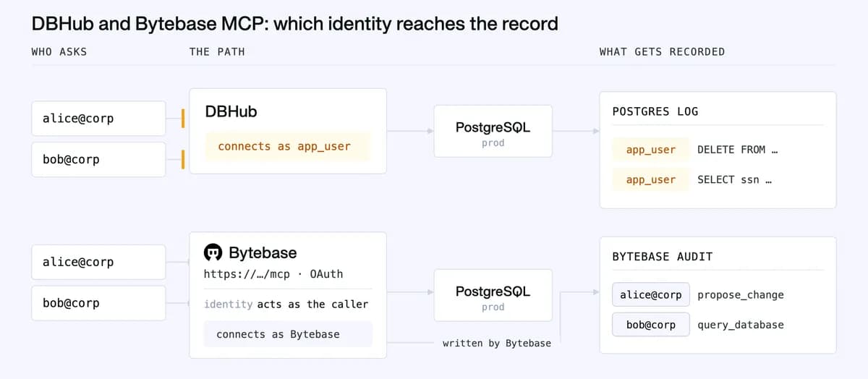
Task: Click the https://…/mcp OAuth link text
Action: 273,274
